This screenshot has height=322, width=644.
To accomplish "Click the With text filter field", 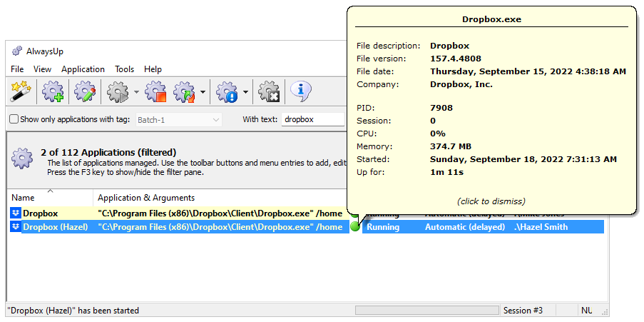I will (x=312, y=120).
